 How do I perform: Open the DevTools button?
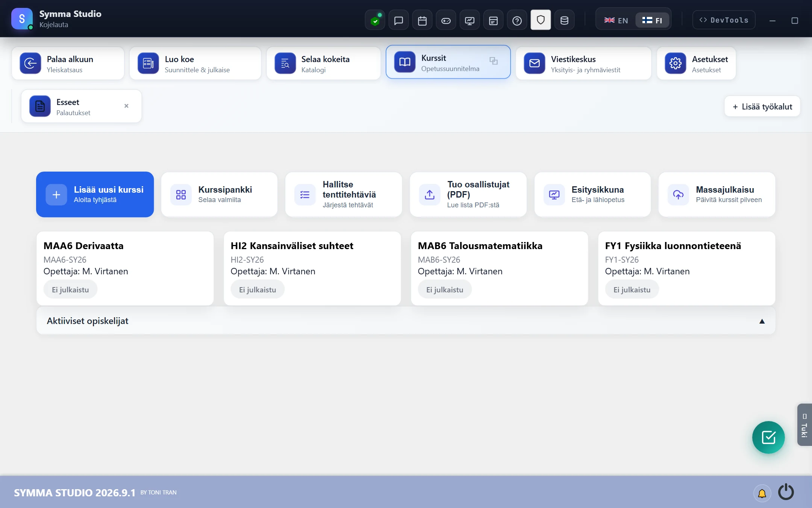point(724,20)
